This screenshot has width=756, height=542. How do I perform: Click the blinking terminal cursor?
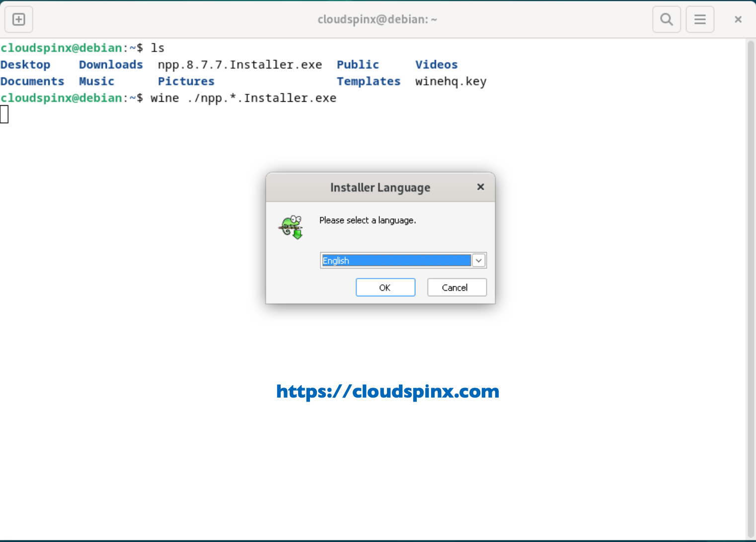pyautogui.click(x=4, y=114)
